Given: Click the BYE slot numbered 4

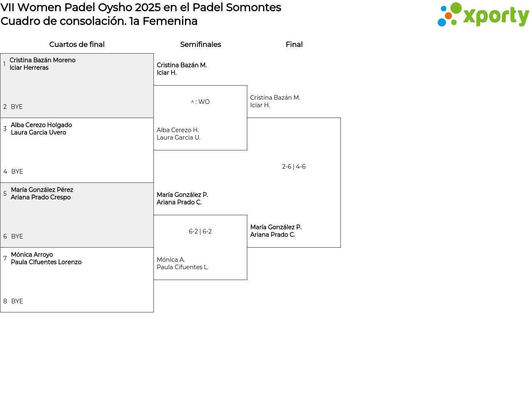Looking at the screenshot, I should tap(17, 172).
